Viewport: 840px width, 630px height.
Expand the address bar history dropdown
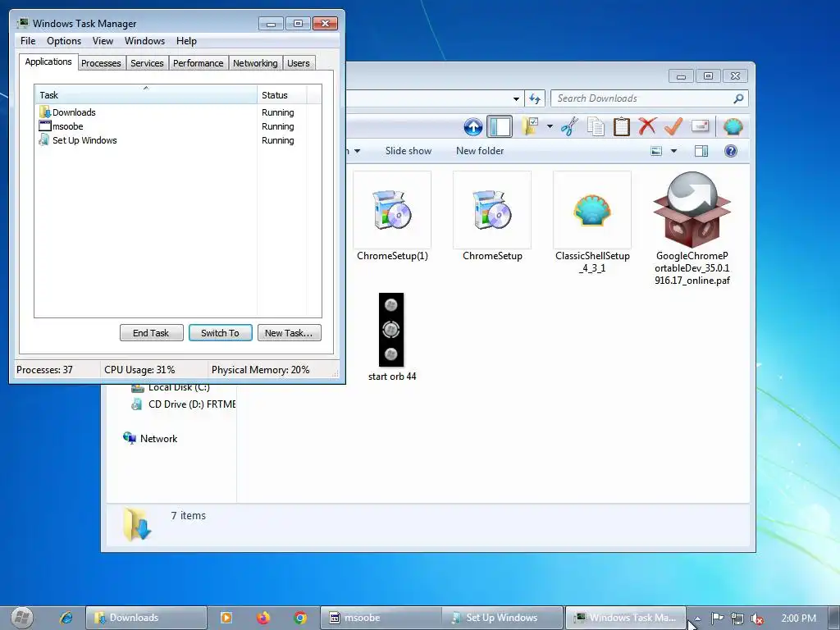[x=516, y=98]
